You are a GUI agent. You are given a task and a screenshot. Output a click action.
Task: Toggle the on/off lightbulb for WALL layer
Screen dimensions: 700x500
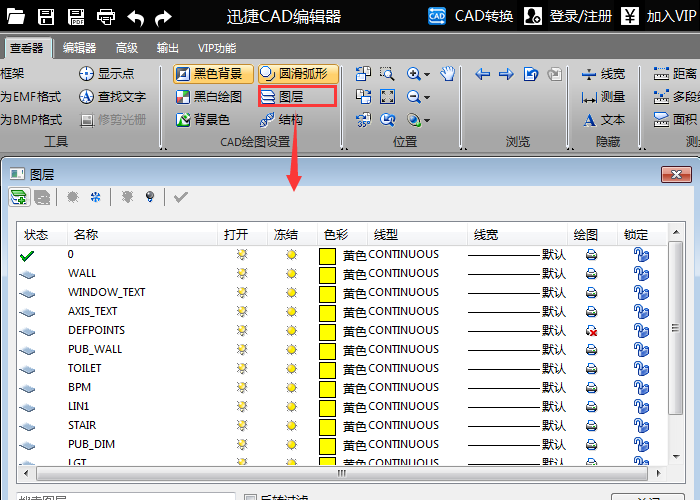pyautogui.click(x=241, y=274)
